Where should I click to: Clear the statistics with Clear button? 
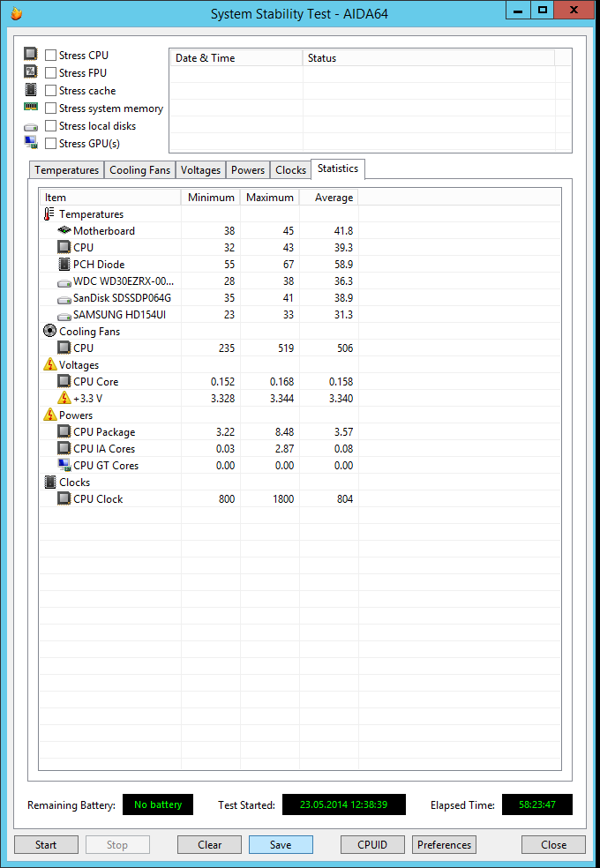210,845
